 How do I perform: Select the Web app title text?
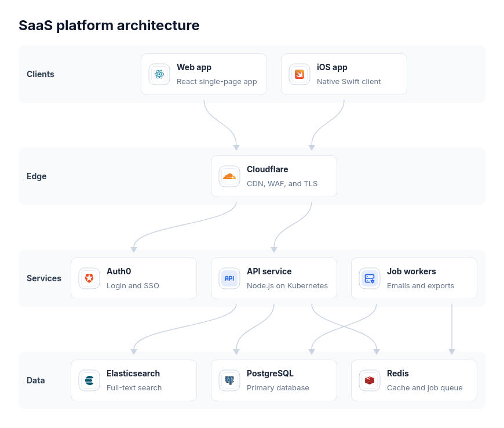[x=194, y=67]
